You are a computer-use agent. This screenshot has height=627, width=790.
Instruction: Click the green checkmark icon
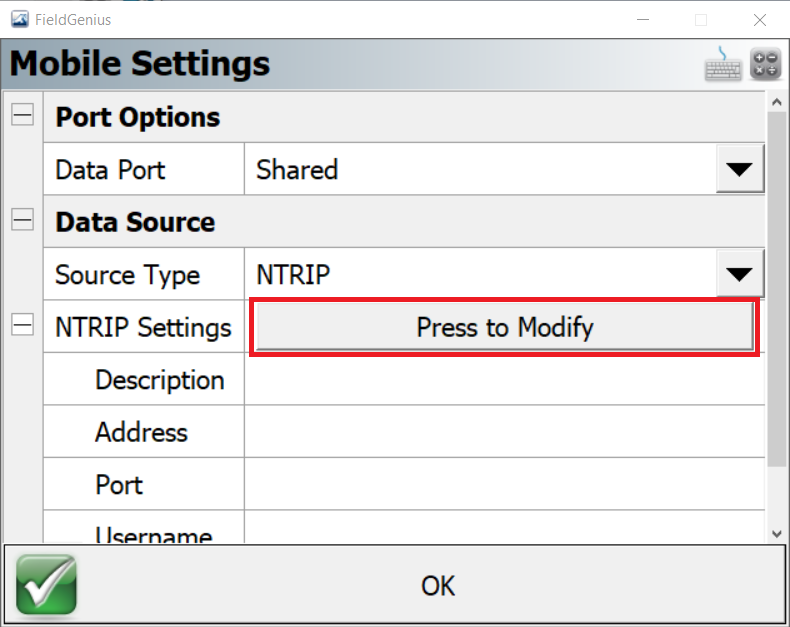(46, 585)
